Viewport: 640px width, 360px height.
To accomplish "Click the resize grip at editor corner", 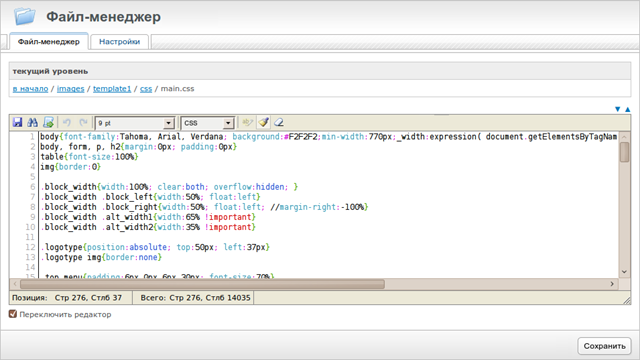I will 627,300.
